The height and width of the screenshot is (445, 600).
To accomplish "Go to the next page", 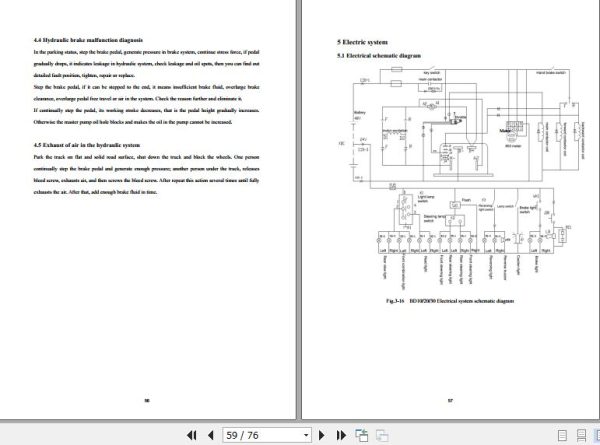I will pos(322,435).
